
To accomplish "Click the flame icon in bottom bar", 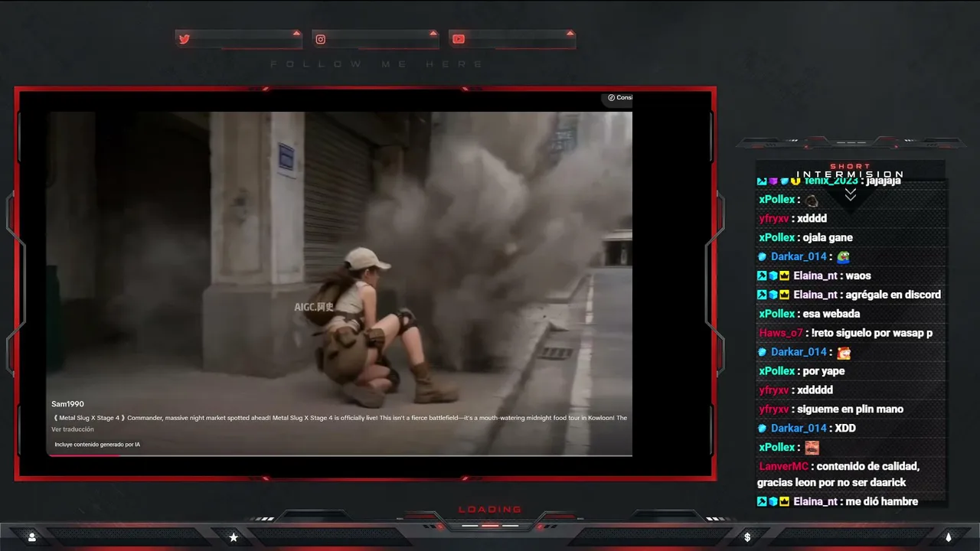I will pos(948,537).
